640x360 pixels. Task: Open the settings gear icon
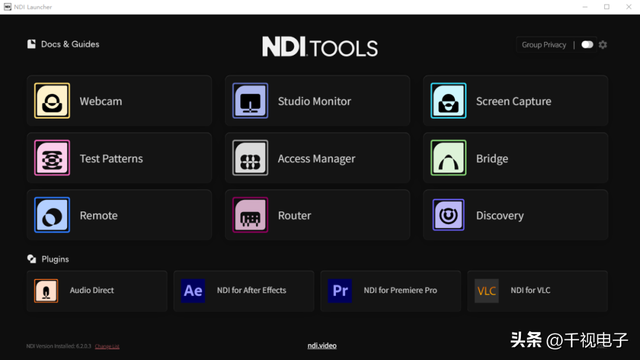click(603, 44)
